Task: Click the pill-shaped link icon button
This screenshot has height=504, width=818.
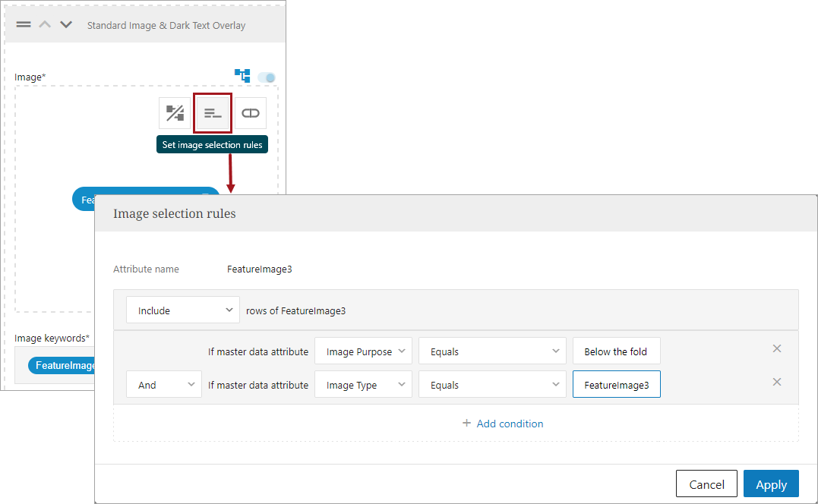Action: 250,113
